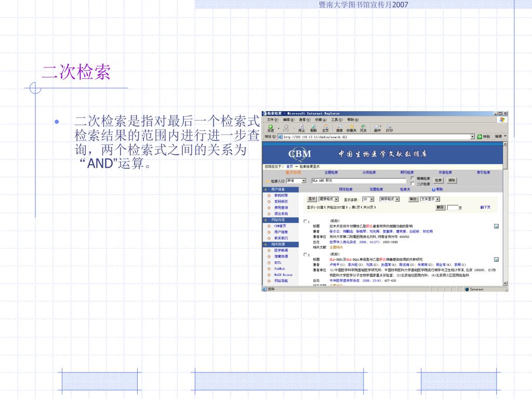532x399 pixels.
Task: Open the 帮助(H) menu
Action: point(353,120)
